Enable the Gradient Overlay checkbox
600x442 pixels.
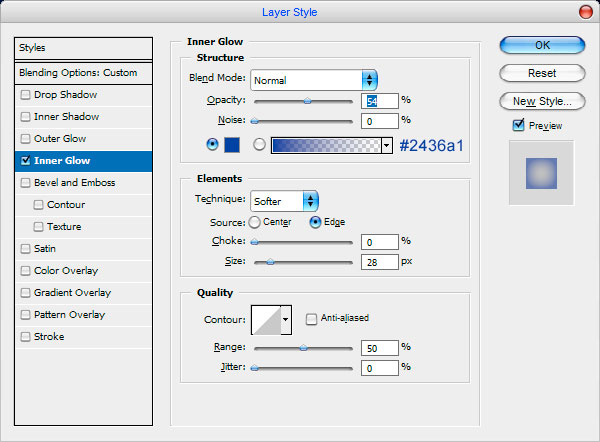tap(25, 293)
